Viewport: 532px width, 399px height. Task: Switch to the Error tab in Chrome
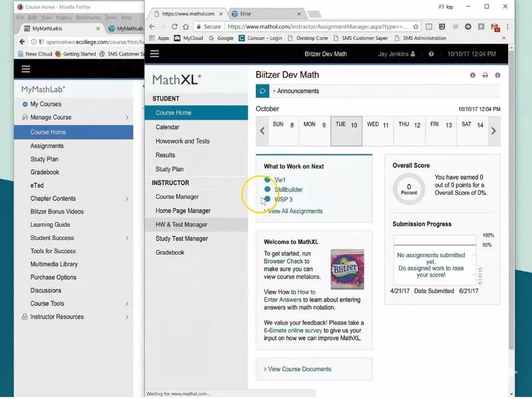265,14
